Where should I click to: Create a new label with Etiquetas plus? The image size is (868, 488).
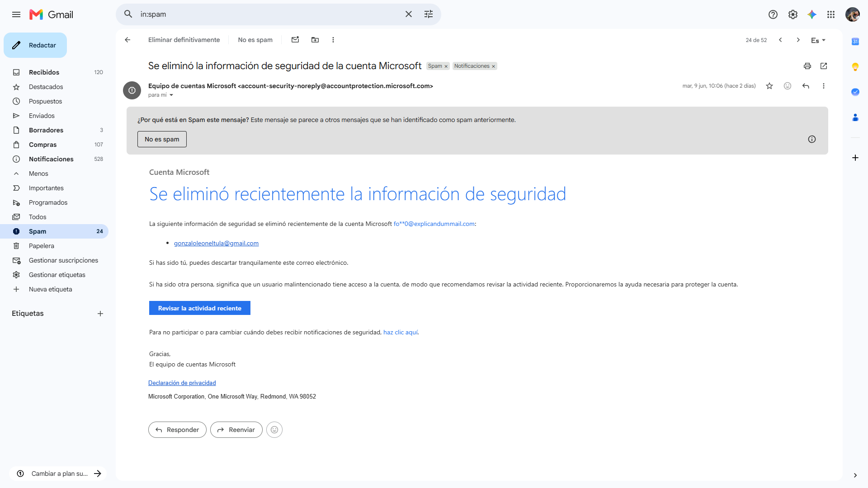click(100, 314)
